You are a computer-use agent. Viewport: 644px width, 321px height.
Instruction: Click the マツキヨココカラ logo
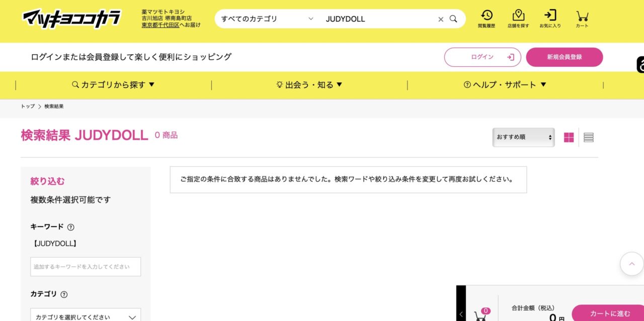tap(71, 19)
